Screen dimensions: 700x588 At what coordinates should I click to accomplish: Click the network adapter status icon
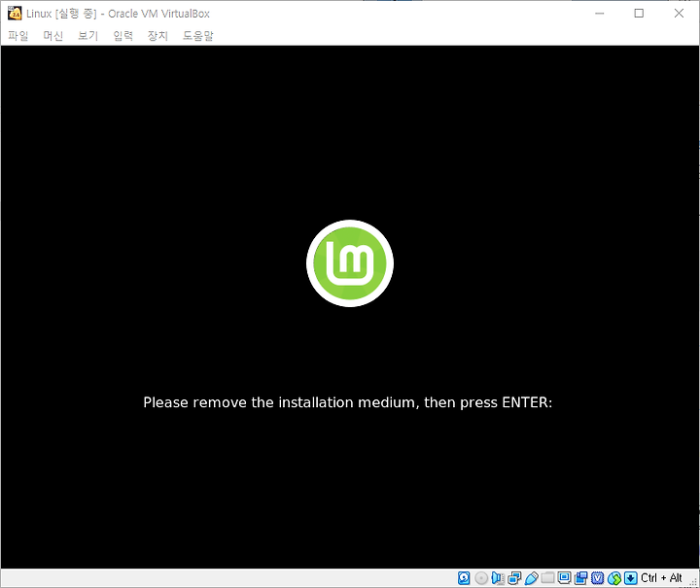coord(514,578)
